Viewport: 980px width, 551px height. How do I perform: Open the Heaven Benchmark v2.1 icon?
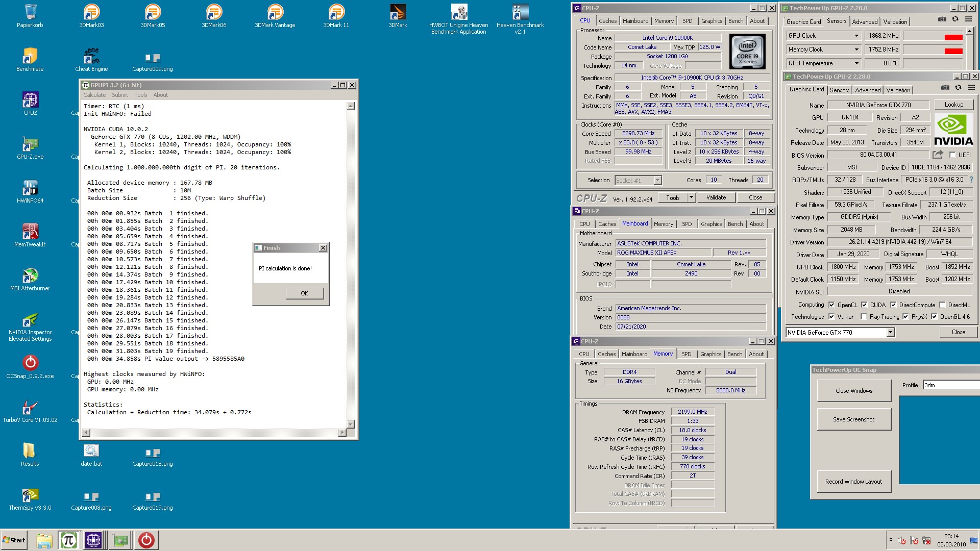pyautogui.click(x=520, y=19)
